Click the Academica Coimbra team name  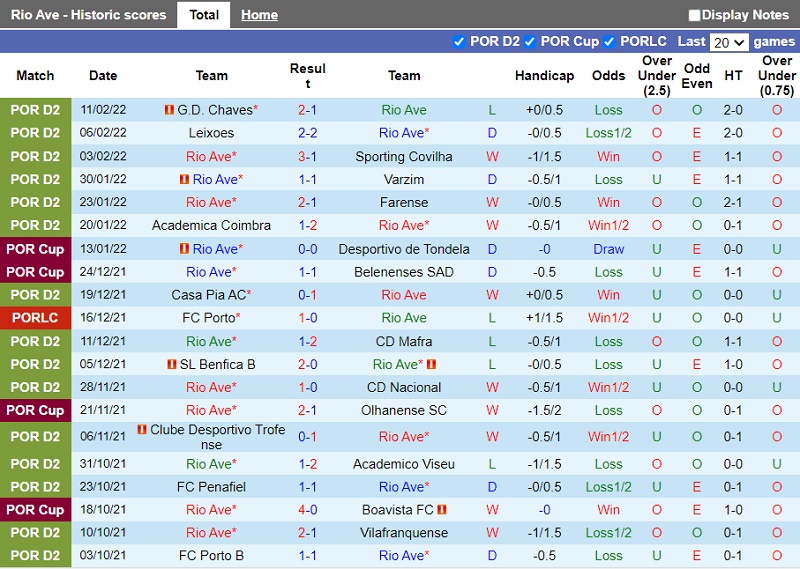(x=211, y=226)
